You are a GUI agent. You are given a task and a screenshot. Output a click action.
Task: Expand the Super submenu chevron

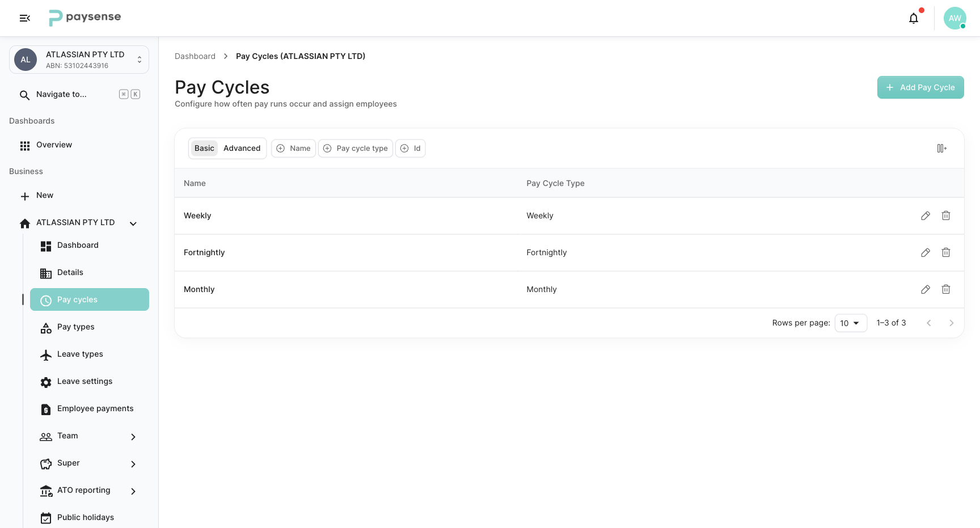pyautogui.click(x=133, y=464)
